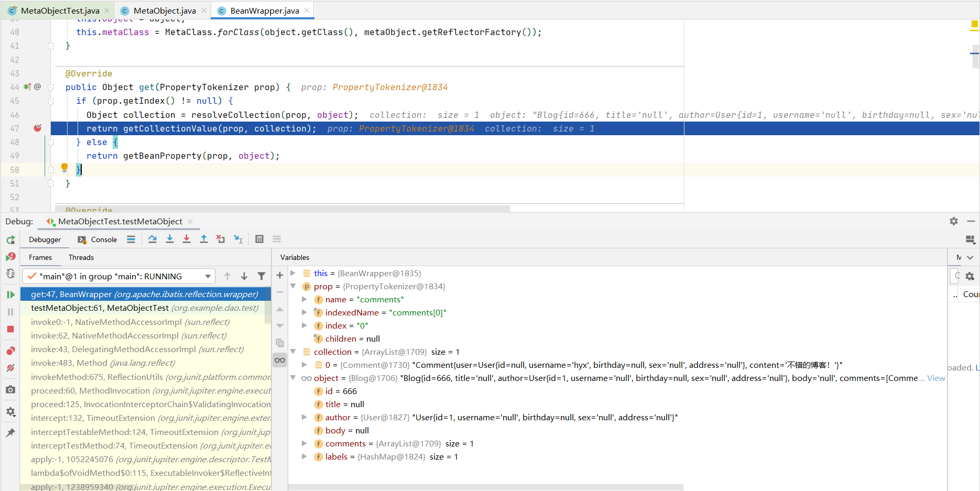Image resolution: width=980 pixels, height=491 pixels.
Task: Select frame testMetaObject:61, MetaObjectTest
Action: [x=146, y=308]
